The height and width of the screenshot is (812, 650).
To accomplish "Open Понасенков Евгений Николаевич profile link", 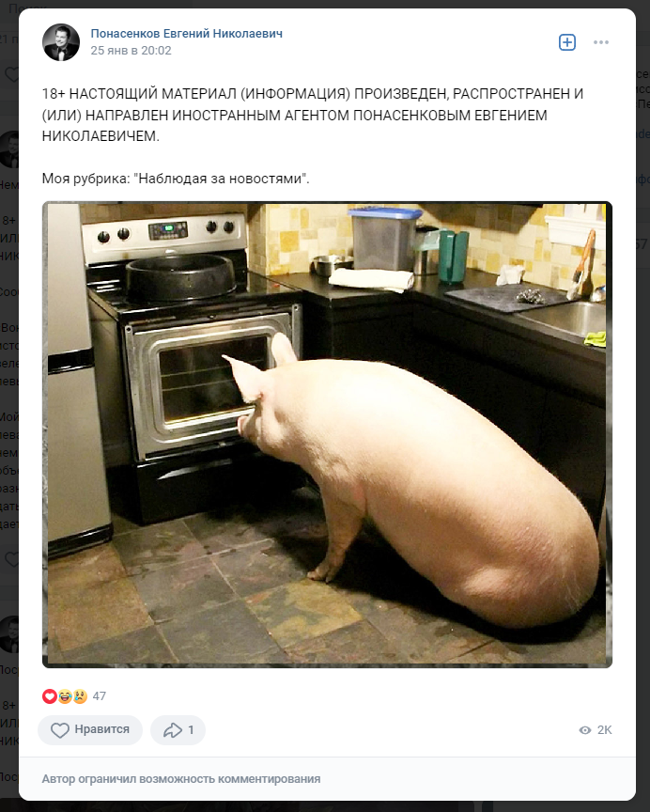I will tap(186, 34).
